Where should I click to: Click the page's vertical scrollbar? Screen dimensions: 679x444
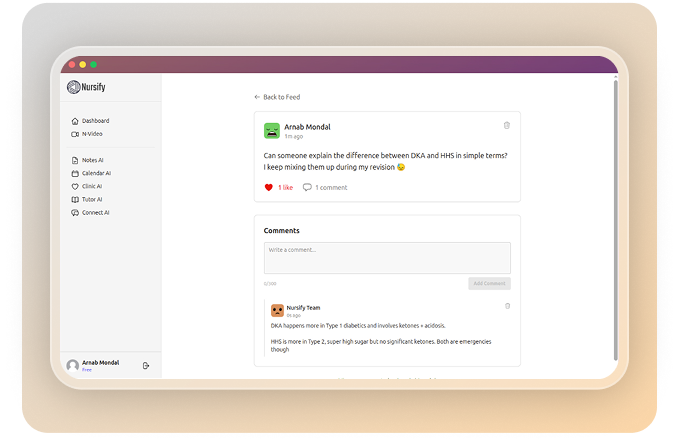pyautogui.click(x=615, y=220)
